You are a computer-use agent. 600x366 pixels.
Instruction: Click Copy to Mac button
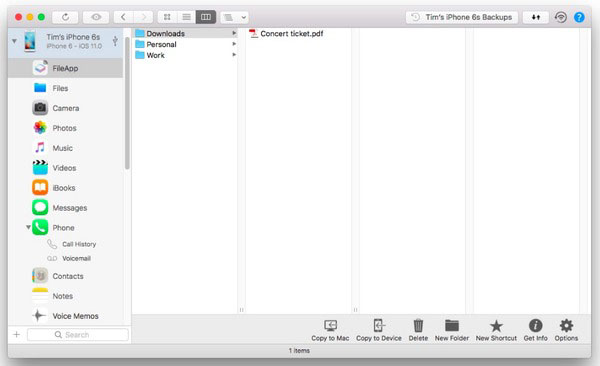pyautogui.click(x=330, y=330)
